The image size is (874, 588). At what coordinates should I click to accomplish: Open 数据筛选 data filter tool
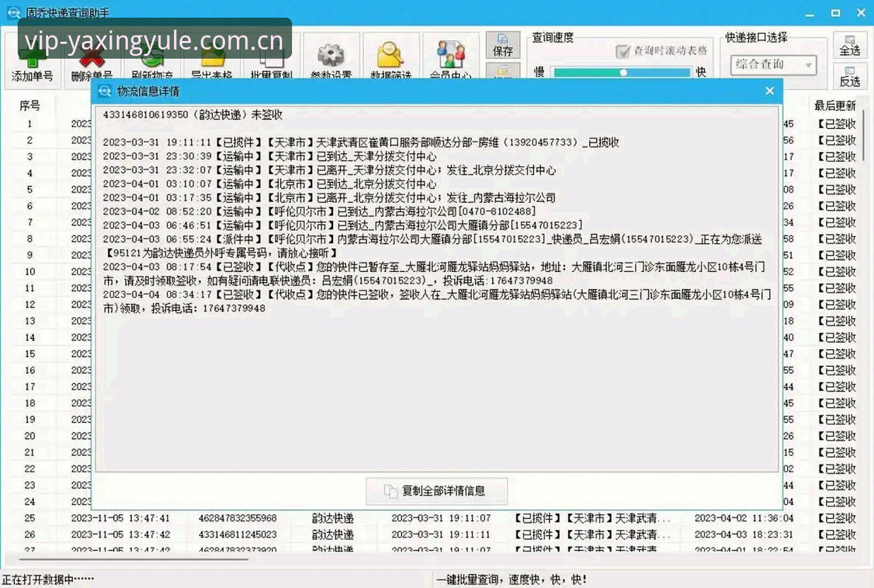point(391,61)
